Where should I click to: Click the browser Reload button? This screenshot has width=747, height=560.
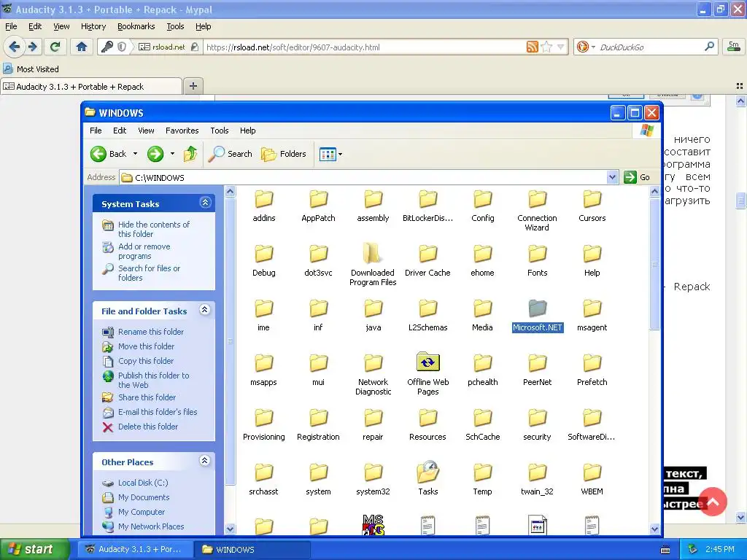click(55, 47)
